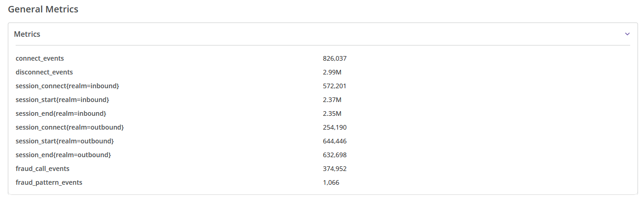
Task: Click the outbound session_start value 644,446
Action: click(334, 141)
